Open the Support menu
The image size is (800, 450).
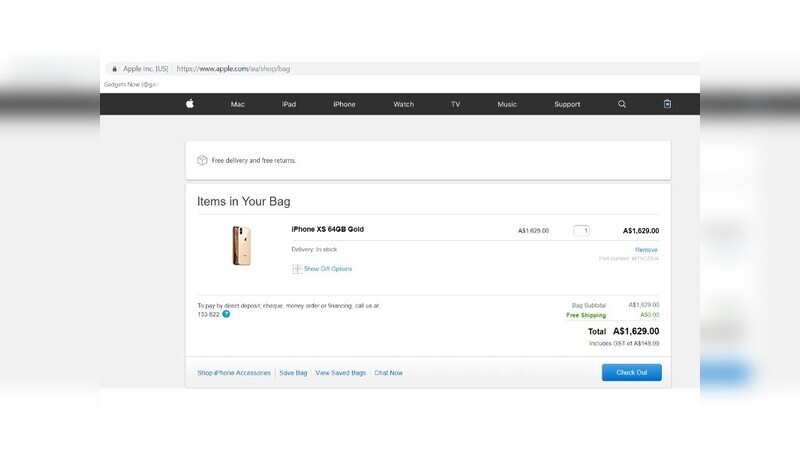tap(567, 104)
